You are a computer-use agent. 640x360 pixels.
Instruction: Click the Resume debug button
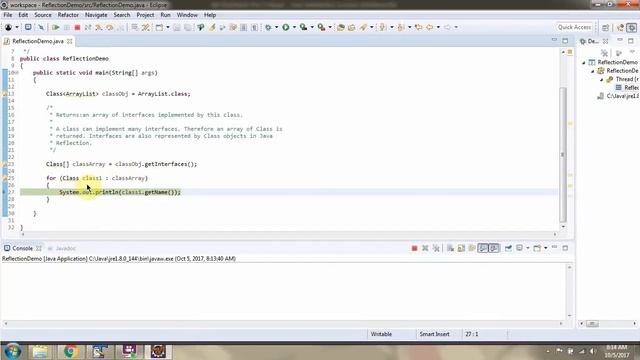point(56,27)
